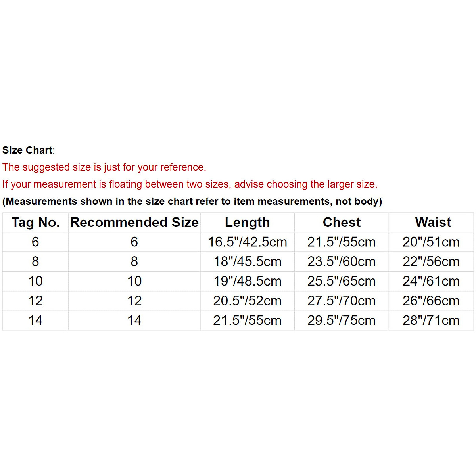Click the red "choosing the larger size" advice line
The height and width of the screenshot is (476, 476).
190,184
